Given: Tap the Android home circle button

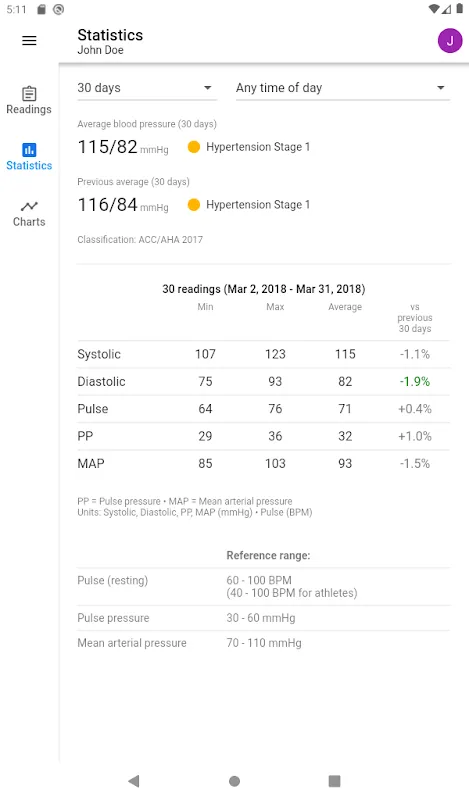Looking at the screenshot, I should click(234, 781).
